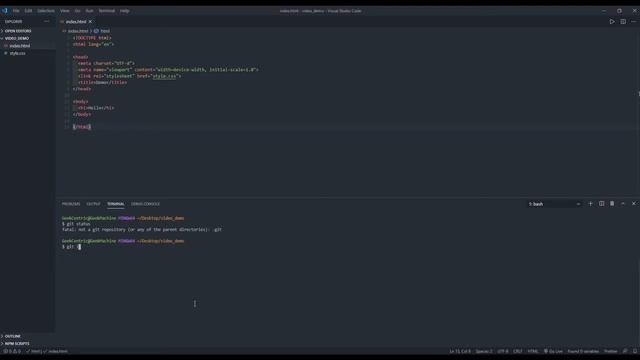Expand the Outline section

[13, 336]
